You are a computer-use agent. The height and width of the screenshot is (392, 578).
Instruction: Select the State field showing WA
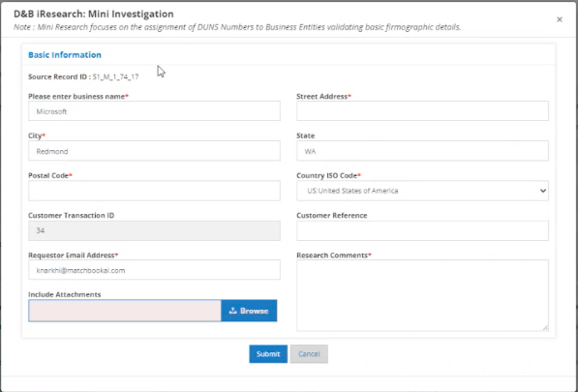tap(422, 151)
